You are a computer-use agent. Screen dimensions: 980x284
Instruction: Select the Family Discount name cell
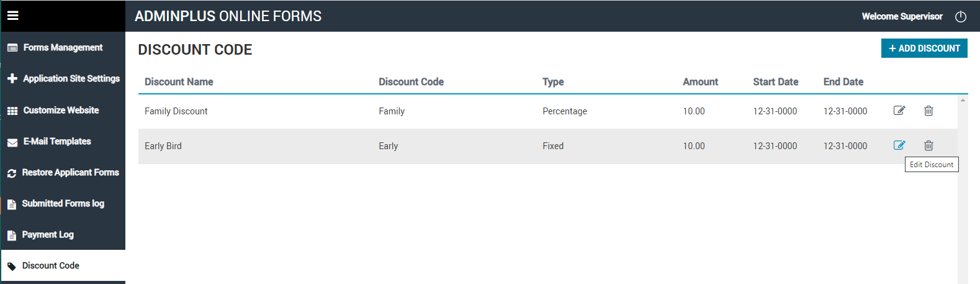pyautogui.click(x=176, y=111)
